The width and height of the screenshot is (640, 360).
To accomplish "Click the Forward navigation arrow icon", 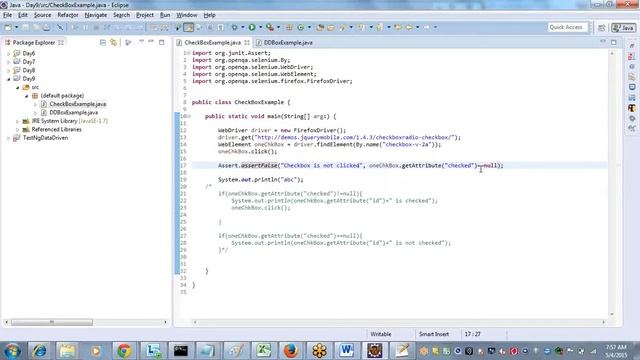I will [427, 27].
